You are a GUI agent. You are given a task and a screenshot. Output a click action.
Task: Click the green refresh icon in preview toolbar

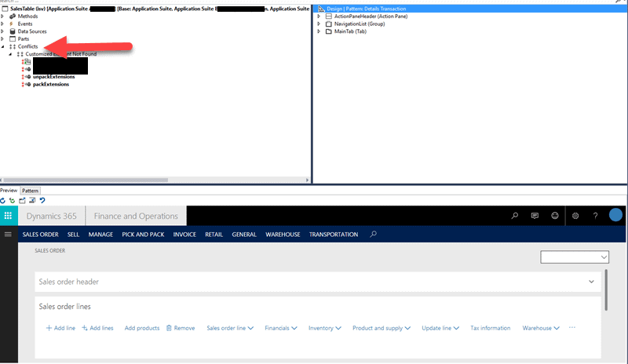point(13,201)
